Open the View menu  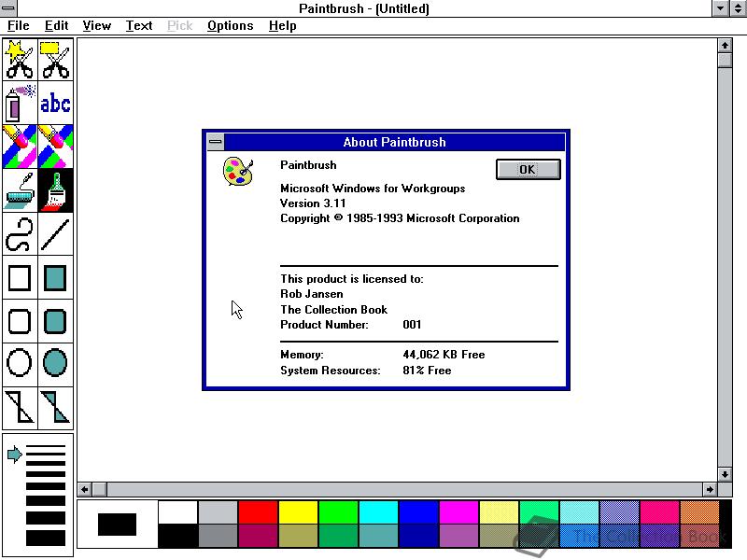97,26
